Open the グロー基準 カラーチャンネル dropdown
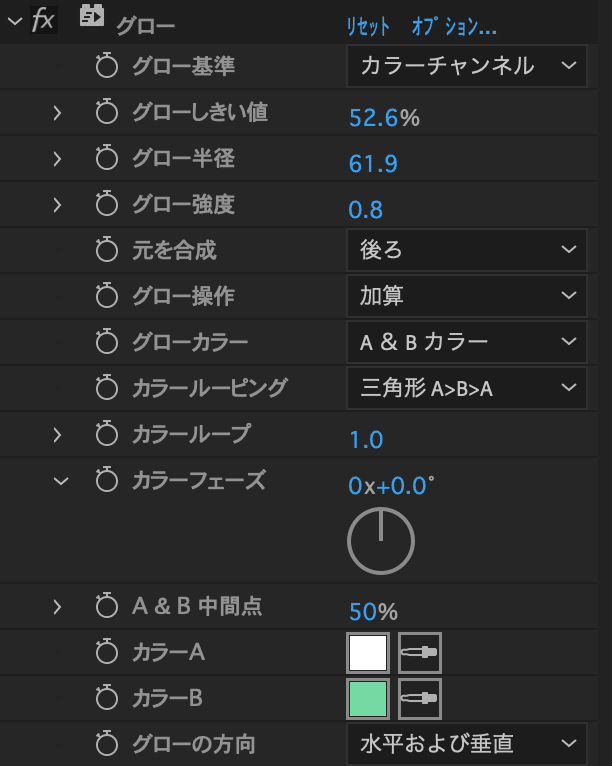 coord(466,66)
